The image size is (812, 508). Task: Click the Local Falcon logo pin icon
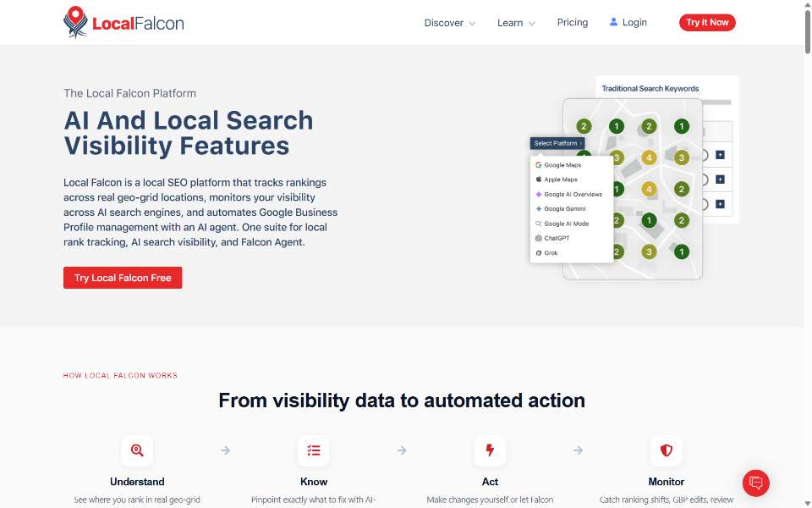coord(75,22)
